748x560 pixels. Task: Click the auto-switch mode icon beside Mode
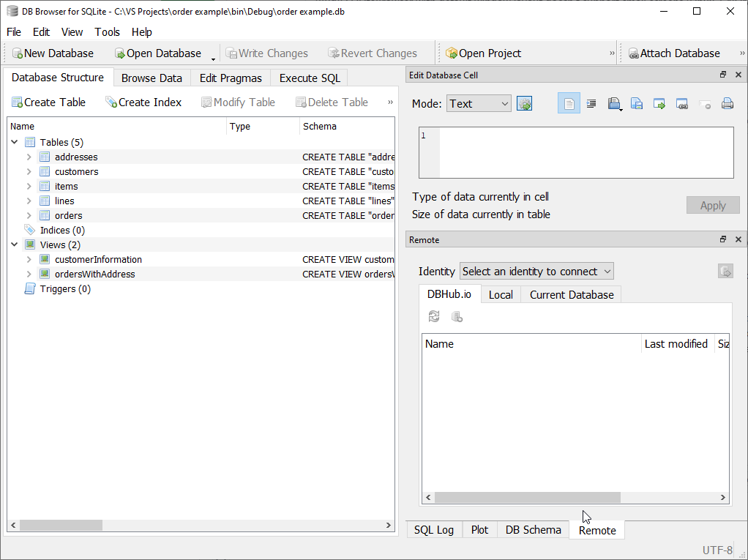coord(524,103)
